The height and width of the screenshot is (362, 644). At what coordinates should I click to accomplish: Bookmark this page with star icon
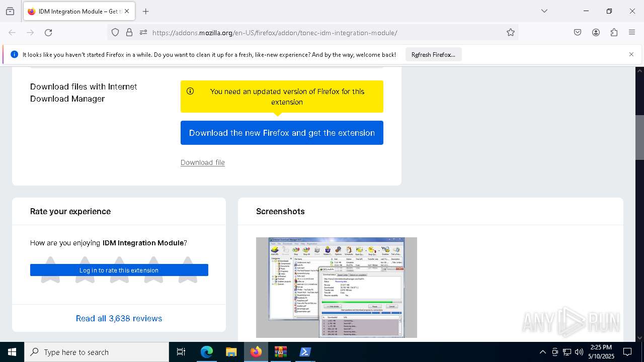[x=511, y=33]
